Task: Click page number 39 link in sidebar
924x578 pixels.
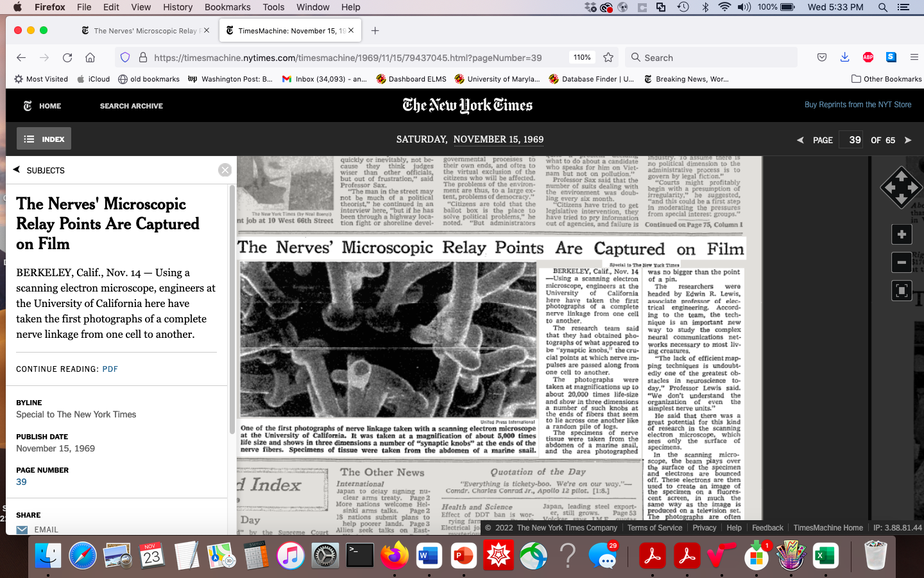Action: click(21, 482)
